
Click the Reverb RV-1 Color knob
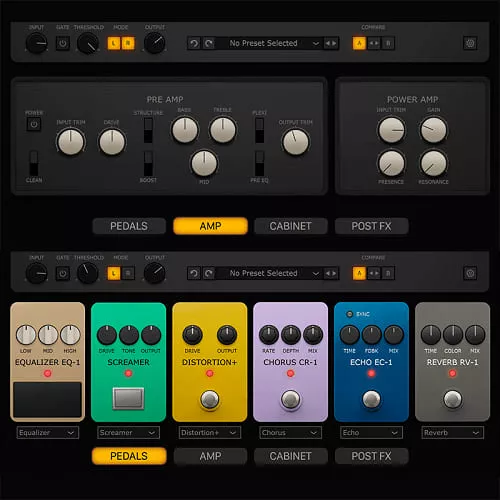click(x=452, y=335)
